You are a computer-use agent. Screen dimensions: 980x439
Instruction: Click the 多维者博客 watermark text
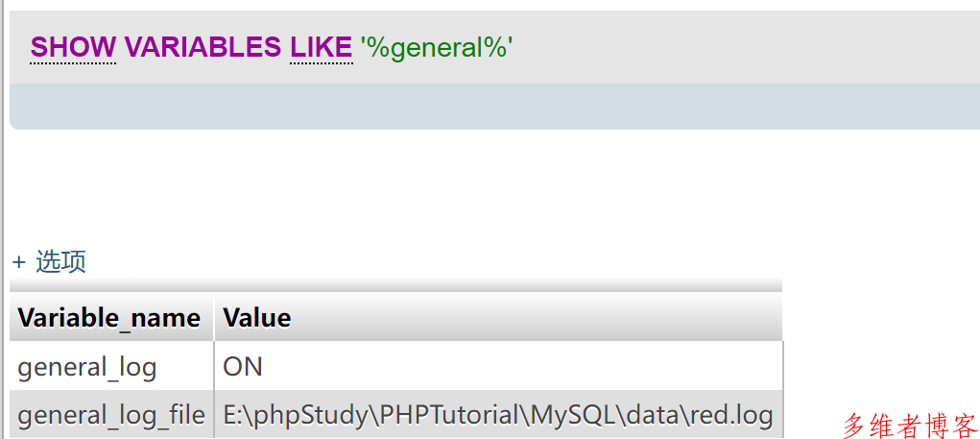[x=909, y=426]
